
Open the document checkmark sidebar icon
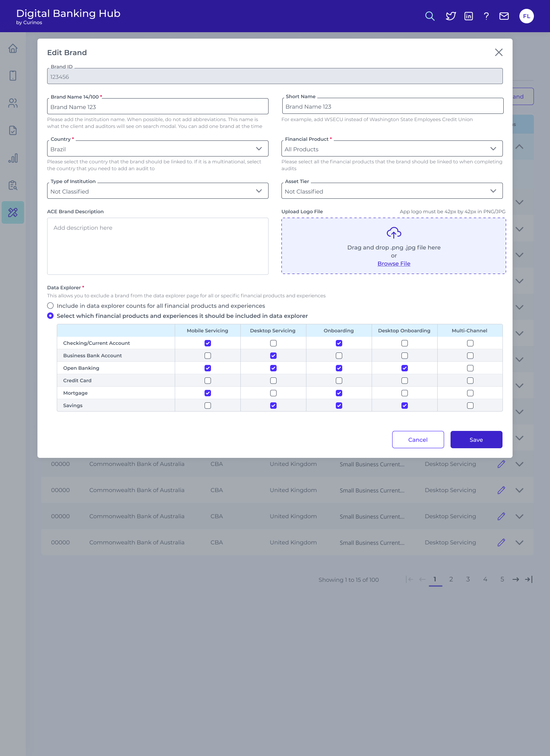click(x=13, y=130)
